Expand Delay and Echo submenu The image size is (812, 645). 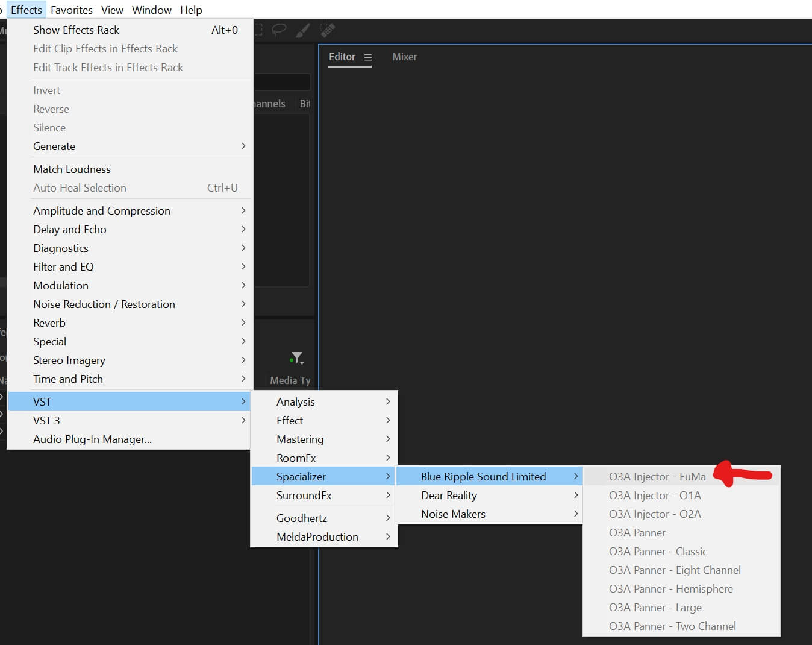[x=130, y=229]
